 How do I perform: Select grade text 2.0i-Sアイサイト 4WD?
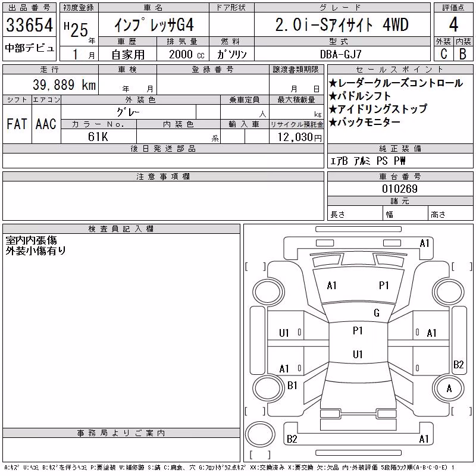(342, 24)
